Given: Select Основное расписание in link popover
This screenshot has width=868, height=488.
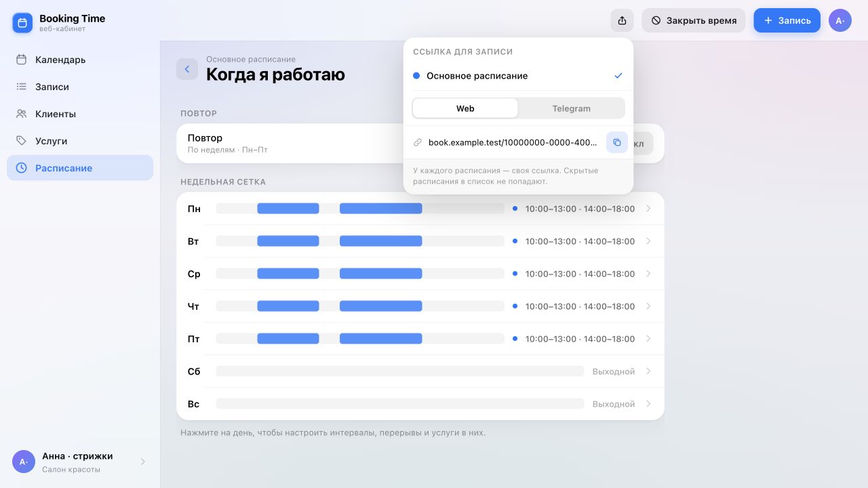Looking at the screenshot, I should pos(518,76).
